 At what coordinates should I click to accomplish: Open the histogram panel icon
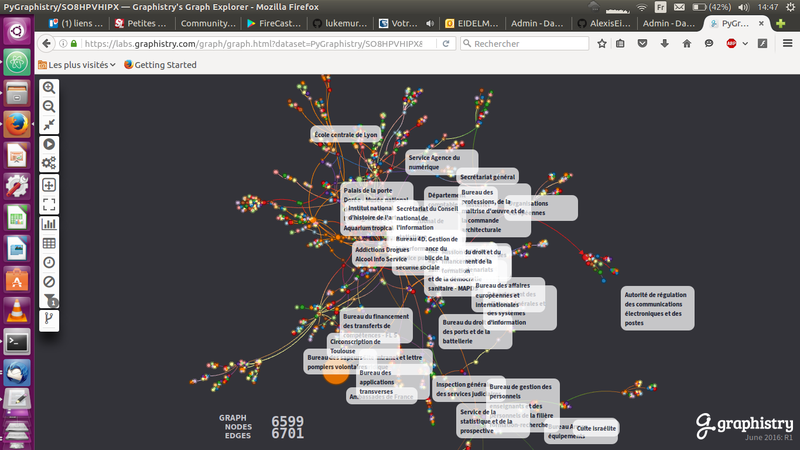[x=49, y=224]
